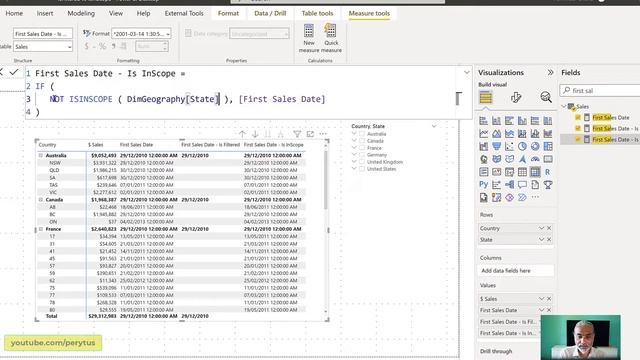Image resolution: width=640 pixels, height=360 pixels.
Task: Open the External Tools tab
Action: coord(184,13)
